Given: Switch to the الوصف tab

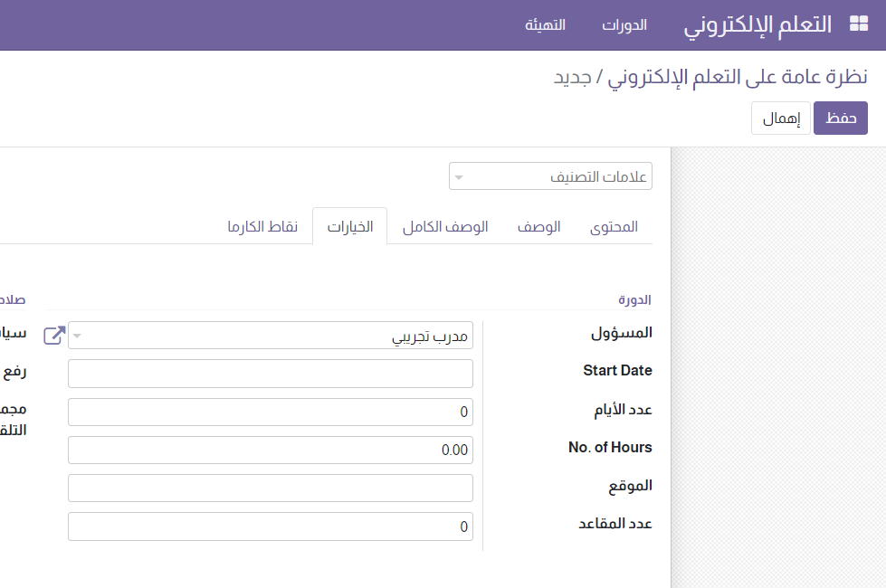Looking at the screenshot, I should pyautogui.click(x=538, y=227).
